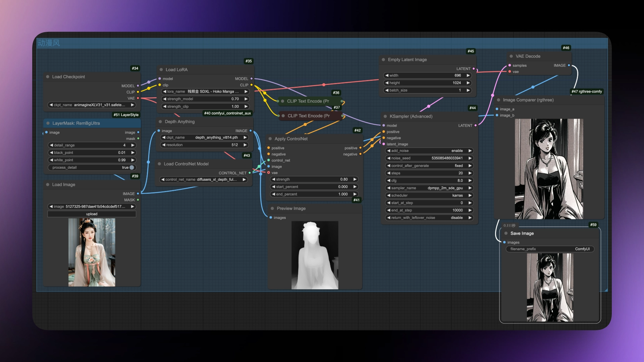This screenshot has height=362, width=644.
Task: Click the Save Image node collapse dot
Action: click(506, 233)
